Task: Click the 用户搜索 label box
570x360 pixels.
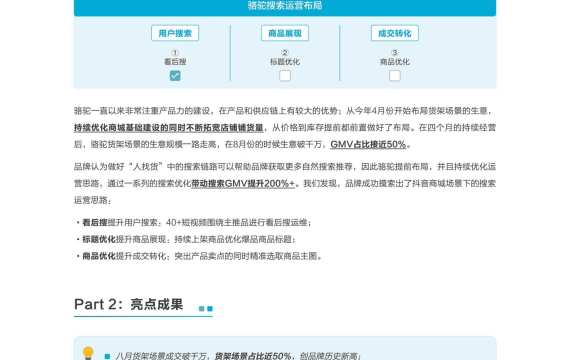Action: (175, 33)
